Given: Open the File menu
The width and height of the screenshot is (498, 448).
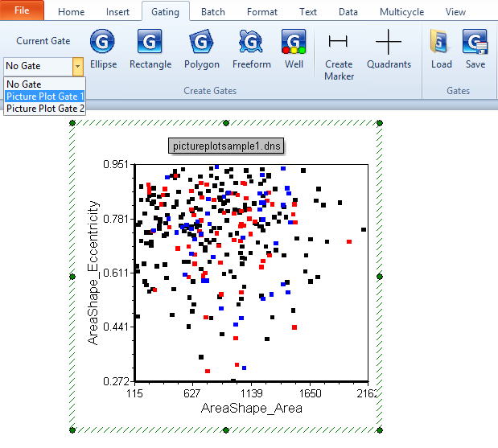Looking at the screenshot, I should pos(22,11).
